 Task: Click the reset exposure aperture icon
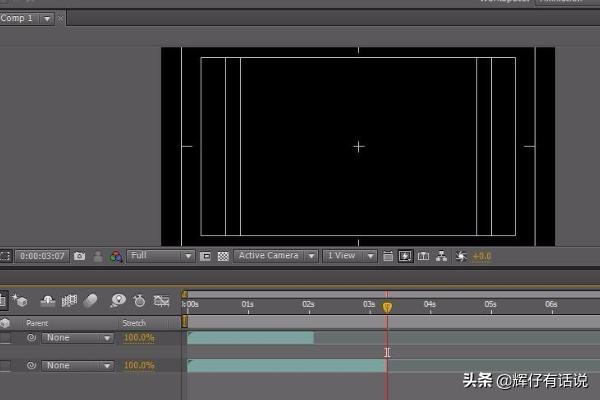[x=461, y=256]
